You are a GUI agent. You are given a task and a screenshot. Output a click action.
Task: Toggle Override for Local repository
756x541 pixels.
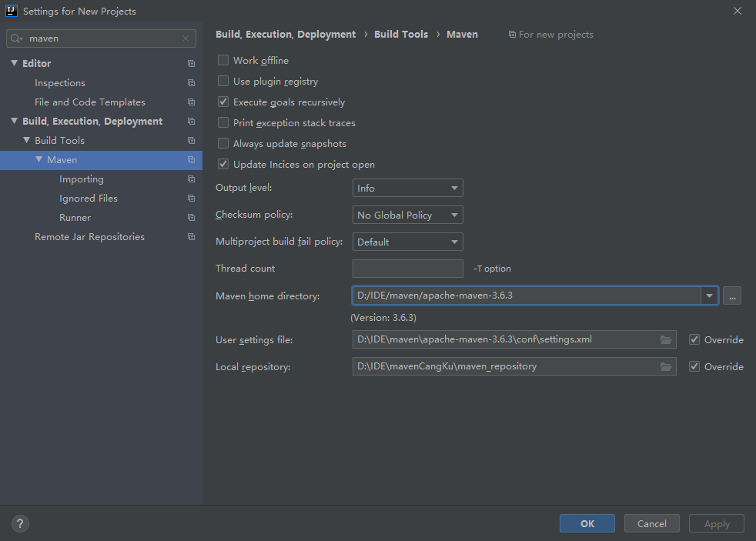pos(694,366)
